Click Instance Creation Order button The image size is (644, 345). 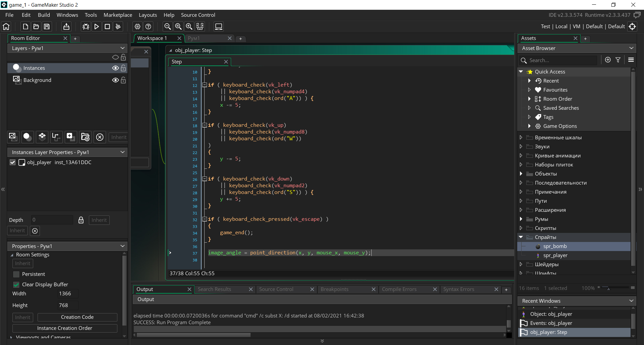click(65, 328)
